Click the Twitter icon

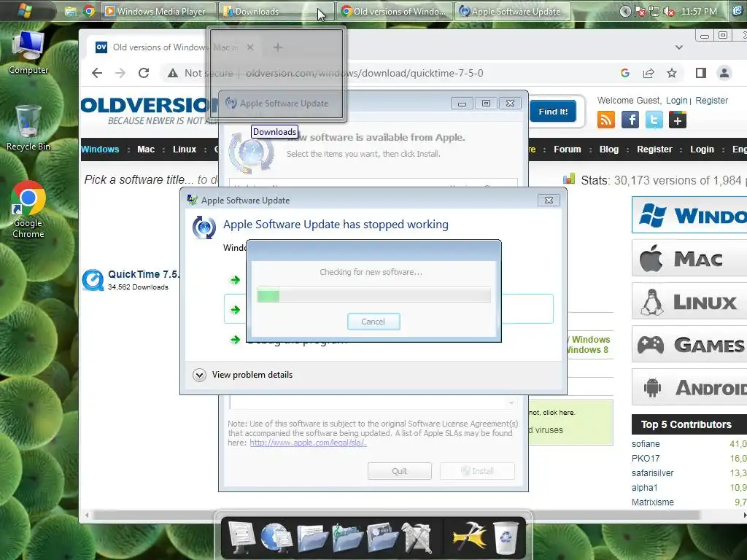coord(654,120)
